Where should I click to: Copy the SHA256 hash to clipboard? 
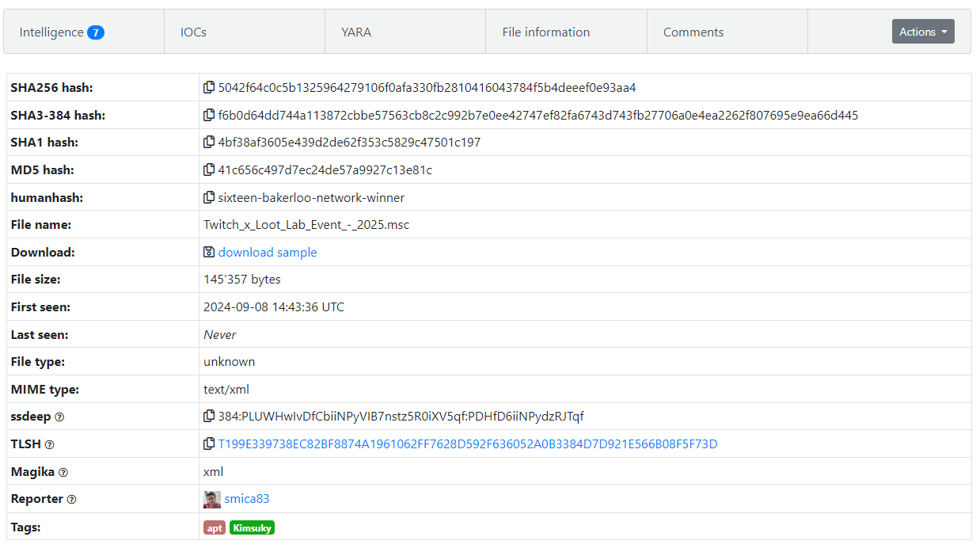coord(209,87)
